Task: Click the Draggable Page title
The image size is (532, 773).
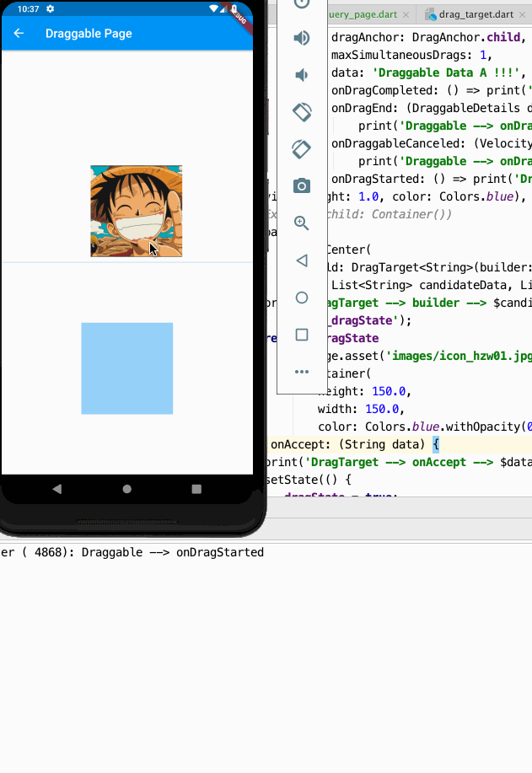Action: tap(89, 34)
